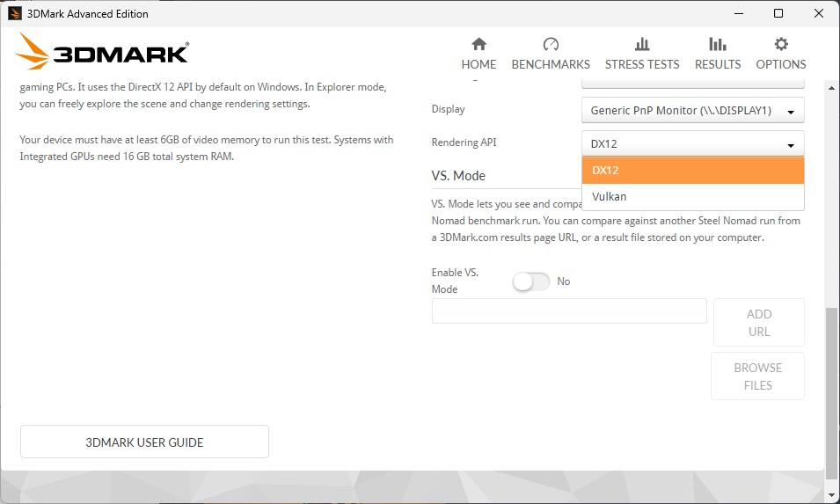840x504 pixels.
Task: Open the Options gear icon
Action: (781, 44)
